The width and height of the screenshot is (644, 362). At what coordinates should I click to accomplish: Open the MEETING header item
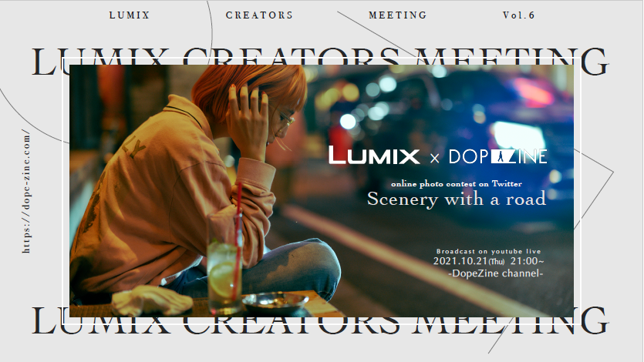397,15
